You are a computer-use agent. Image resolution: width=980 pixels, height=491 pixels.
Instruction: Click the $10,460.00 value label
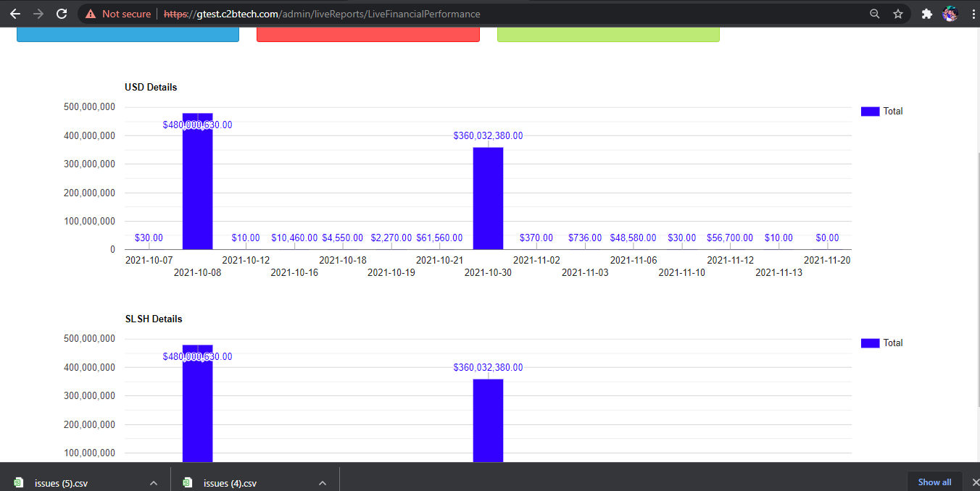(294, 238)
